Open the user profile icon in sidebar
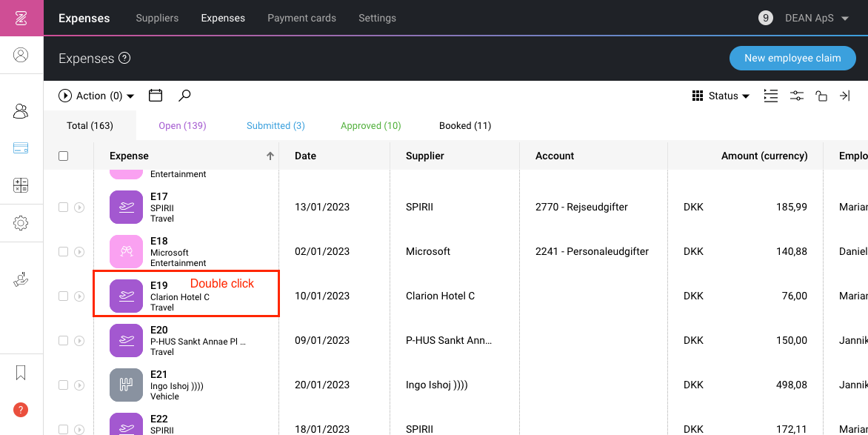 pos(21,55)
